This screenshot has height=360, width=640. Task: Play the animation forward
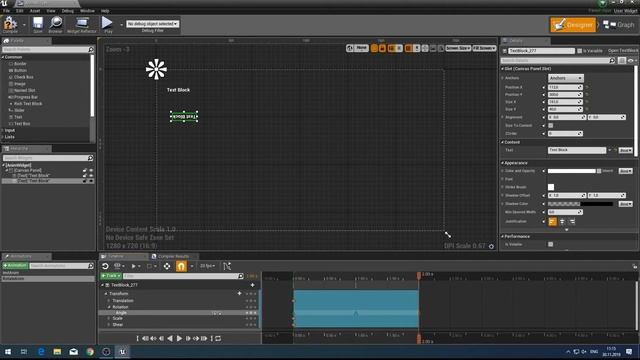click(x=179, y=338)
